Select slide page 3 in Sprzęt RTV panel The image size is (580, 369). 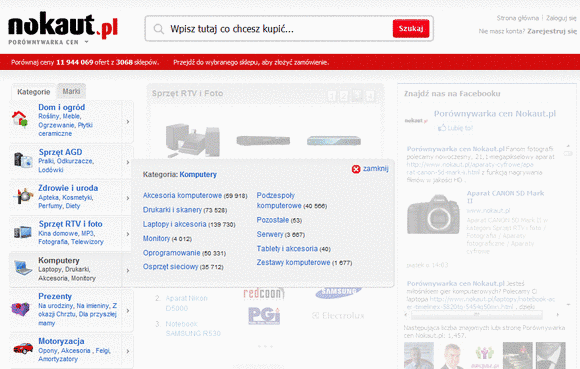click(357, 96)
